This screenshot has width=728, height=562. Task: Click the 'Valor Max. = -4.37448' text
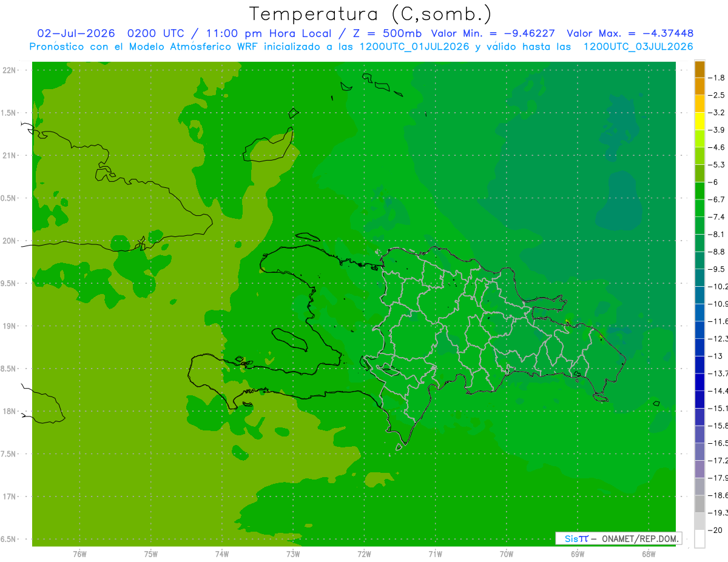pos(630,33)
